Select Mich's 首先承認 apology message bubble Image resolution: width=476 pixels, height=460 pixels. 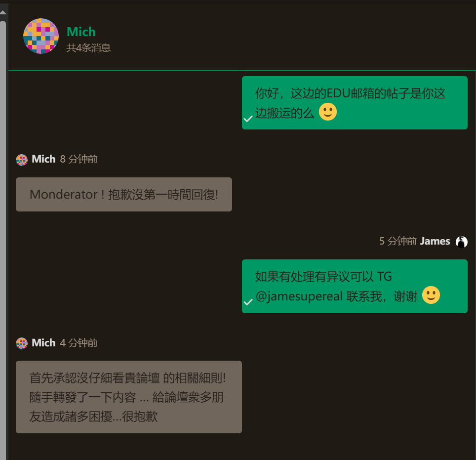129,397
